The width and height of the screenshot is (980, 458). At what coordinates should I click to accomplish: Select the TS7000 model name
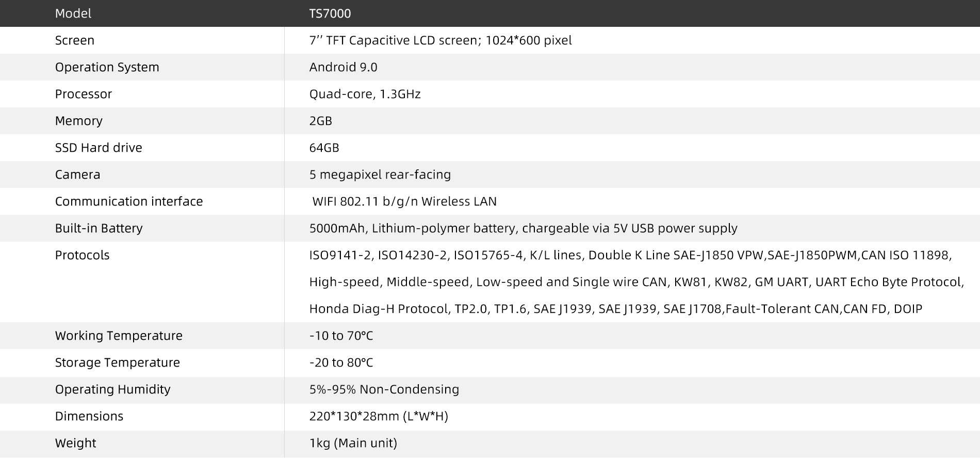point(330,13)
